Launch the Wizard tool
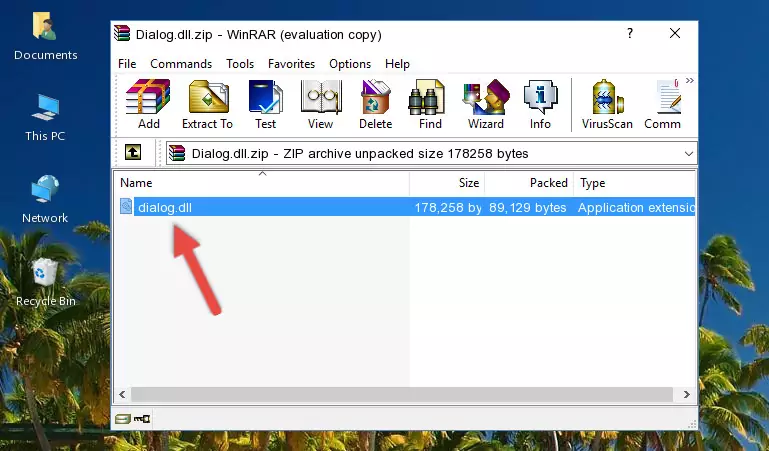Viewport: 769px width, 451px height. coord(486,104)
